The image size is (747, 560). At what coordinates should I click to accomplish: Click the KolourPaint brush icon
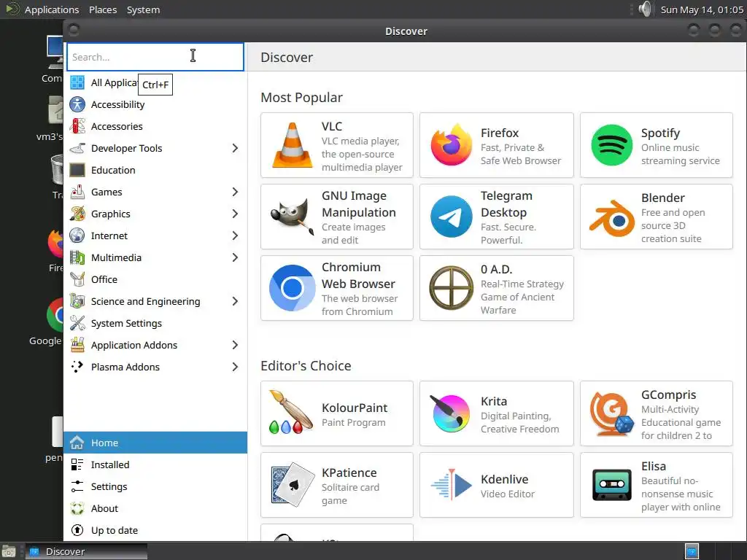click(291, 413)
